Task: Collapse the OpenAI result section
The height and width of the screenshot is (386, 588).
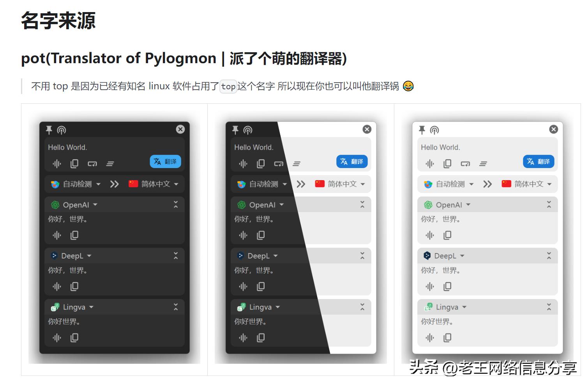Action: [176, 204]
